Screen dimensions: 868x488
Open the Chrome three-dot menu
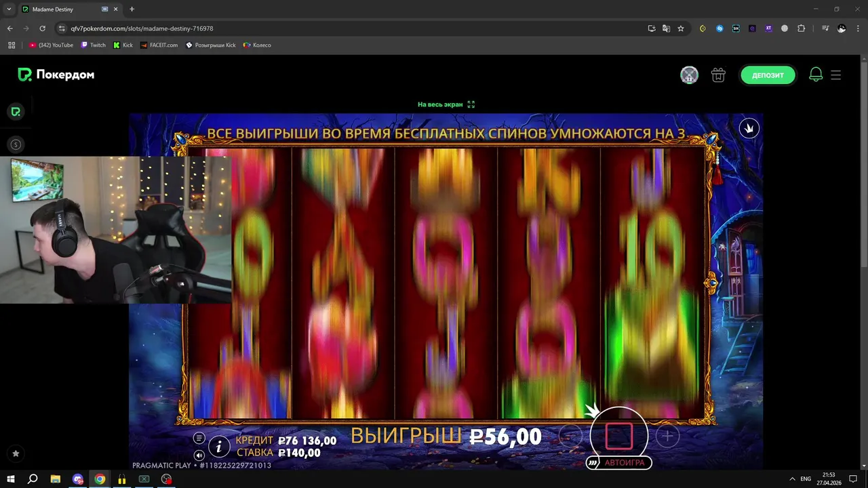coord(859,28)
